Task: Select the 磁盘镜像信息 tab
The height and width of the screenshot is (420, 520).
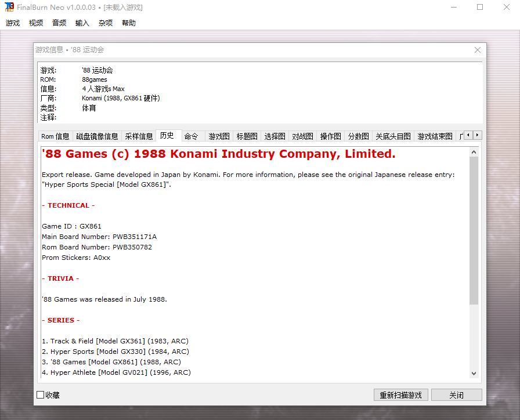Action: pyautogui.click(x=97, y=136)
